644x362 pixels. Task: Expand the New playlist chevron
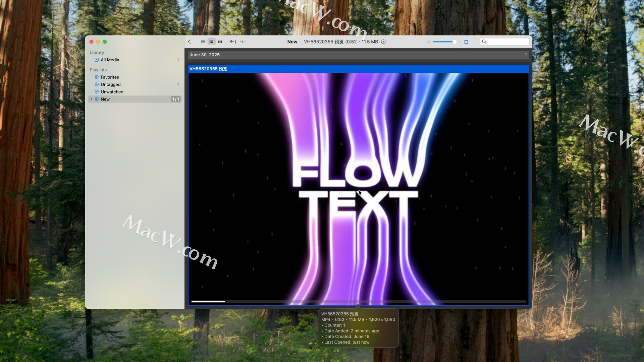tap(91, 99)
